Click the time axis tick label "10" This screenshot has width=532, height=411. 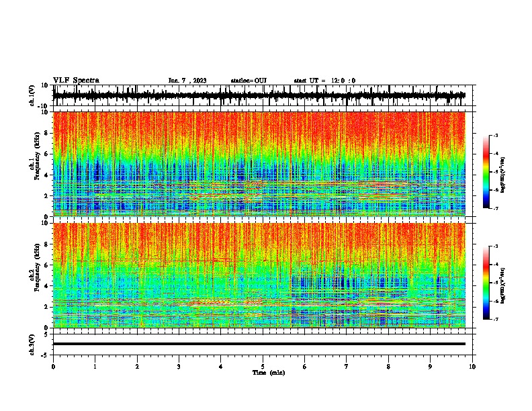tap(472, 367)
